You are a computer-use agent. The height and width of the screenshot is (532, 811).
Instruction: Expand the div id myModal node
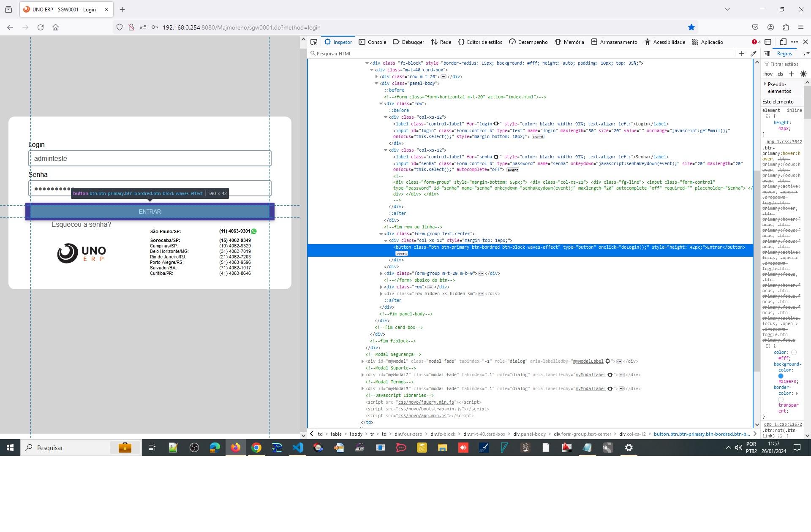tap(362, 361)
